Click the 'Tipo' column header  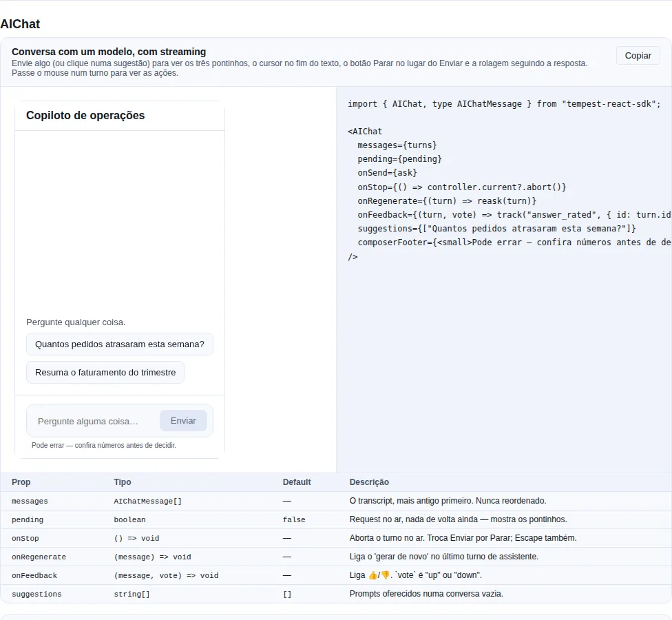[123, 482]
